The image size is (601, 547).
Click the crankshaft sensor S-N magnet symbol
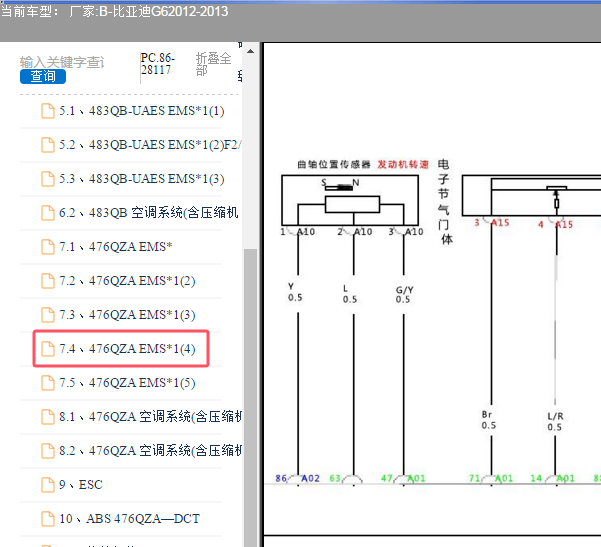340,184
